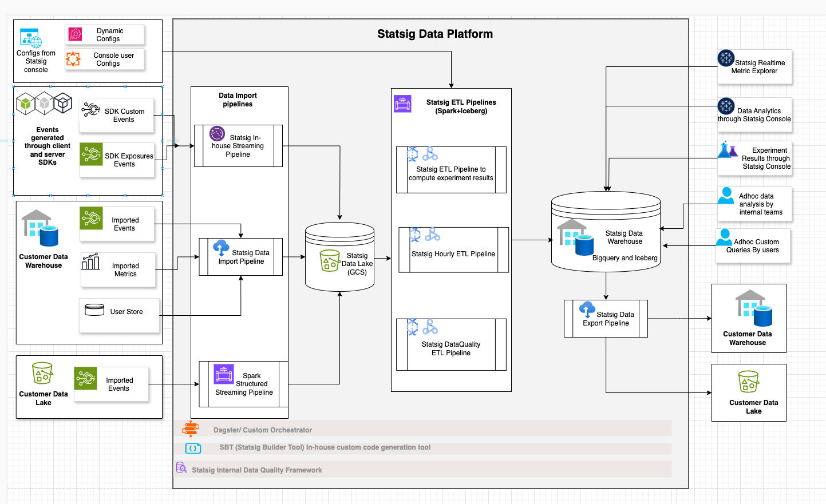The height and width of the screenshot is (504, 826).
Task: Click the green bucket icon in Statsig Data Lake (GCS)
Action: tap(330, 260)
